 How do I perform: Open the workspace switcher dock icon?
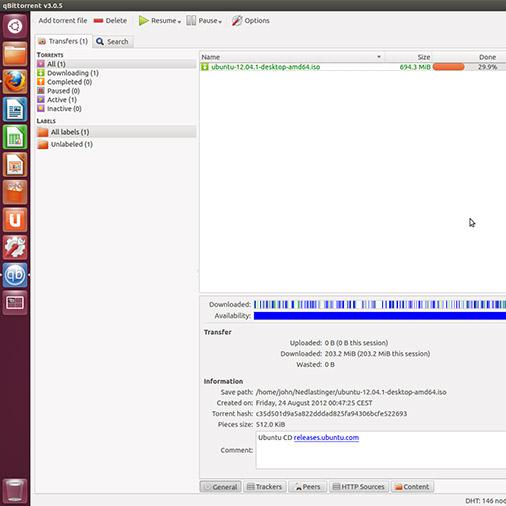click(x=15, y=303)
